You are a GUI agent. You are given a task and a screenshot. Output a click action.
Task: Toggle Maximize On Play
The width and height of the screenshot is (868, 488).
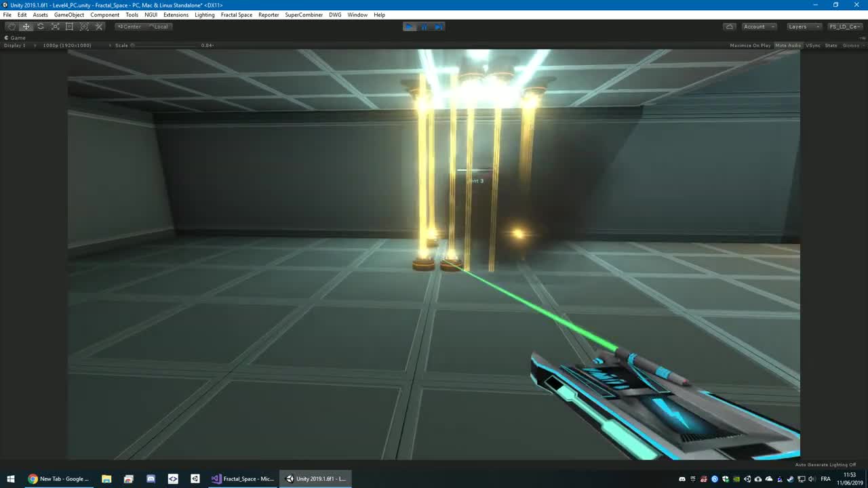750,45
